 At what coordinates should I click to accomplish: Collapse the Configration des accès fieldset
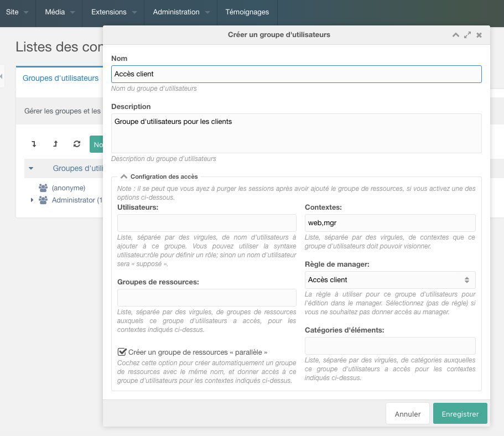124,177
